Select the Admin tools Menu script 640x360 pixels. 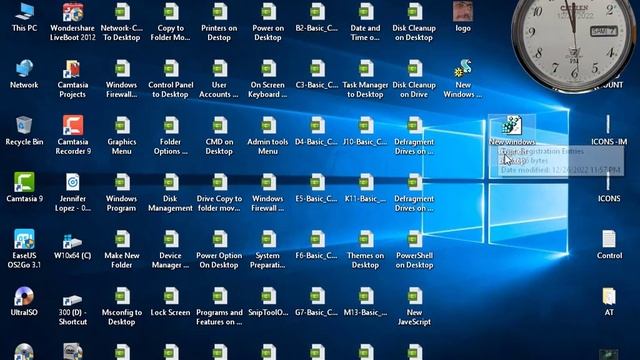[x=268, y=126]
